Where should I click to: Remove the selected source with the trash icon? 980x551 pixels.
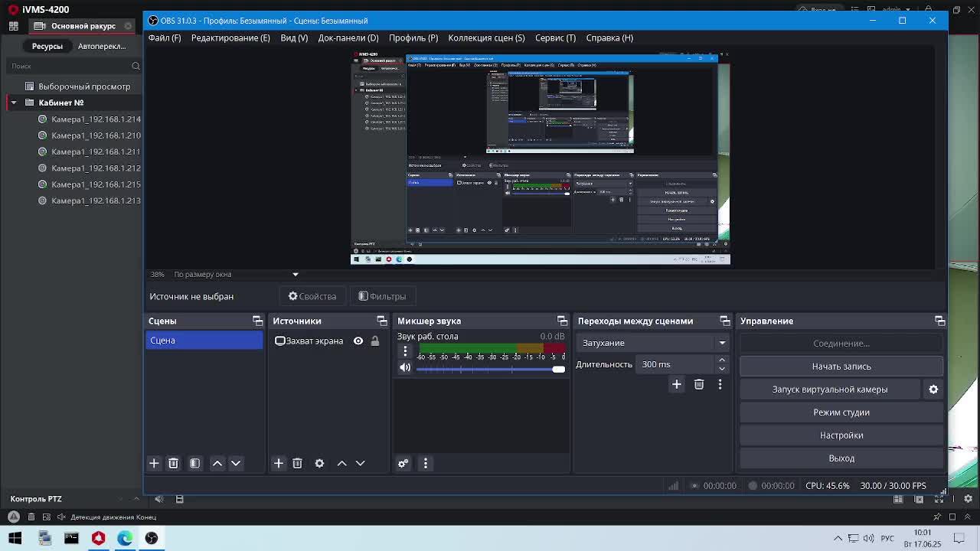pos(297,463)
